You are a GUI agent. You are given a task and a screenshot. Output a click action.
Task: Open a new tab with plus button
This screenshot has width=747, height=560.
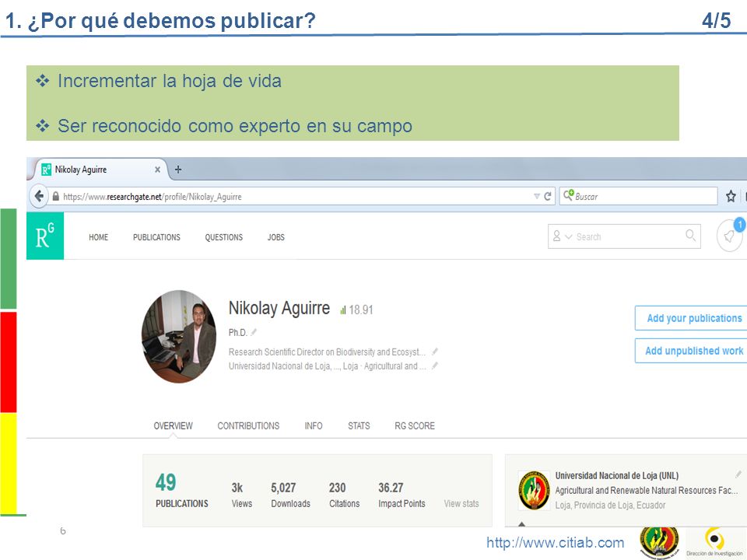[178, 170]
